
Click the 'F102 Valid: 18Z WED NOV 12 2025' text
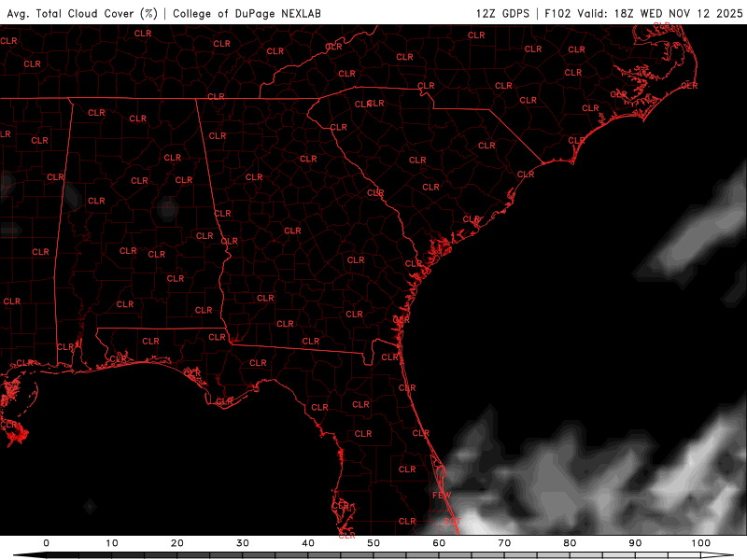[x=643, y=14]
